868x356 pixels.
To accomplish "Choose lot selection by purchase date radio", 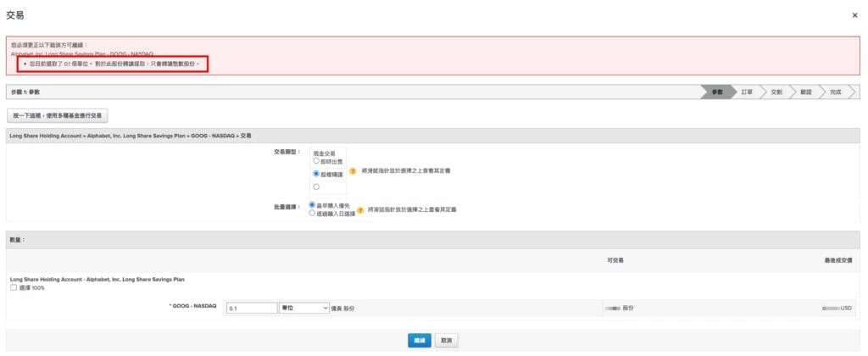I will pyautogui.click(x=312, y=213).
